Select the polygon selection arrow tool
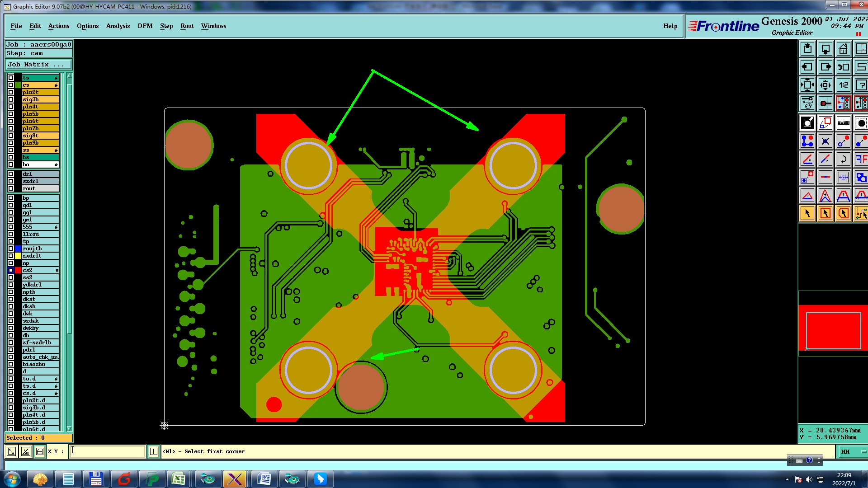This screenshot has height=488, width=868. (843, 213)
